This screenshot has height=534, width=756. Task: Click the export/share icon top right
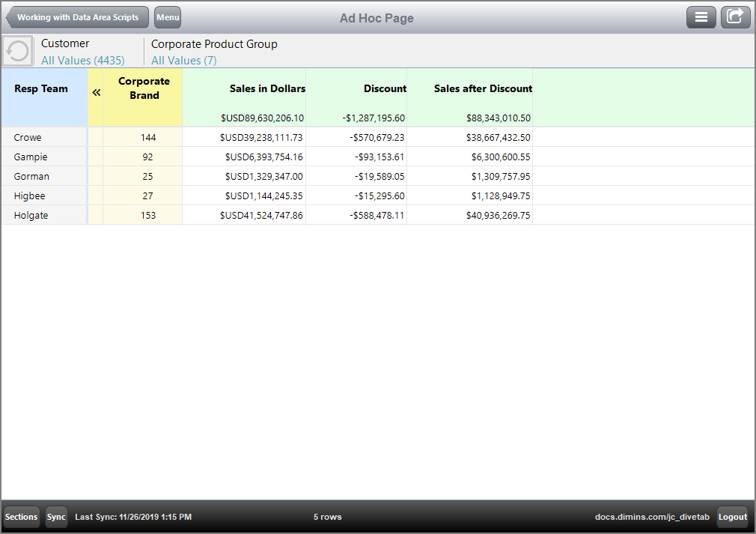pyautogui.click(x=735, y=16)
